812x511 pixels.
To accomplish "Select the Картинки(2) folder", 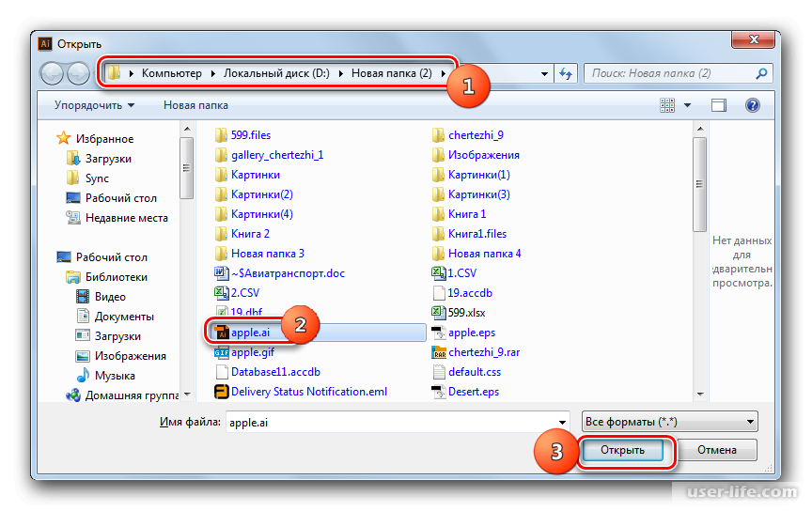I will tap(262, 194).
